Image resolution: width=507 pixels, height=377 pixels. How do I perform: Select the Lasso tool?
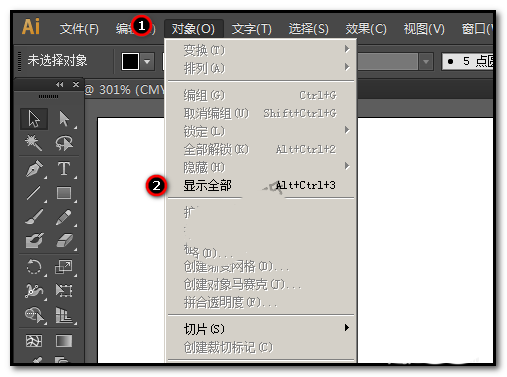point(64,143)
